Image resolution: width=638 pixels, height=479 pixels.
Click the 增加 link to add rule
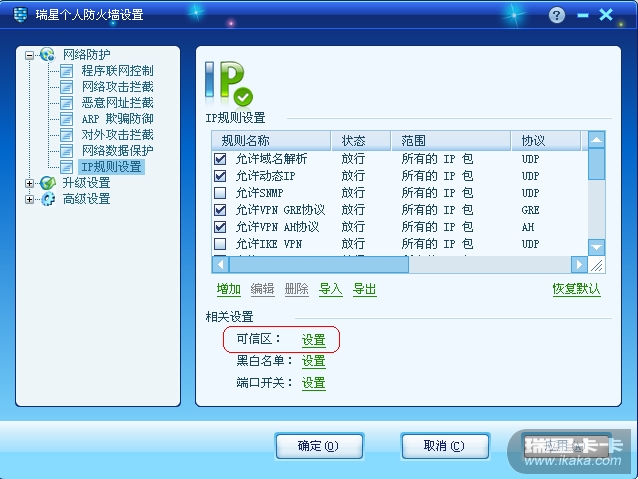pyautogui.click(x=229, y=289)
